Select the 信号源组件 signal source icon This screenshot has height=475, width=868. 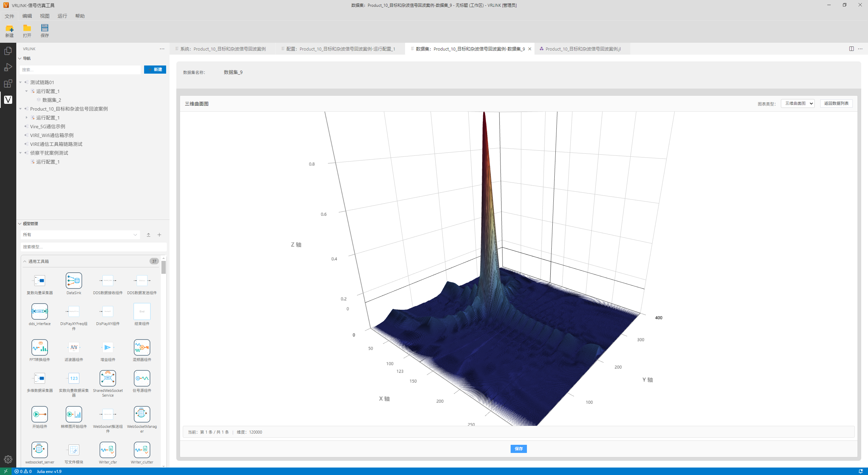pos(142,378)
